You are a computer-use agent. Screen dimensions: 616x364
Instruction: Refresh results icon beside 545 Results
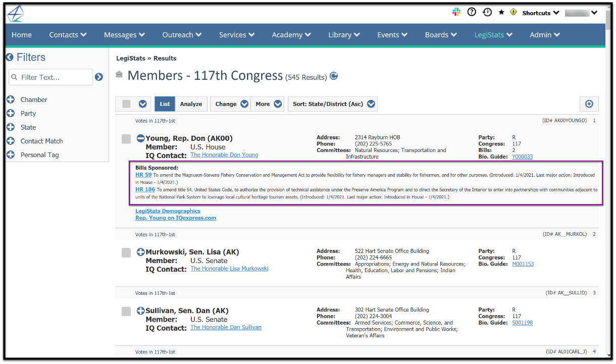click(334, 76)
